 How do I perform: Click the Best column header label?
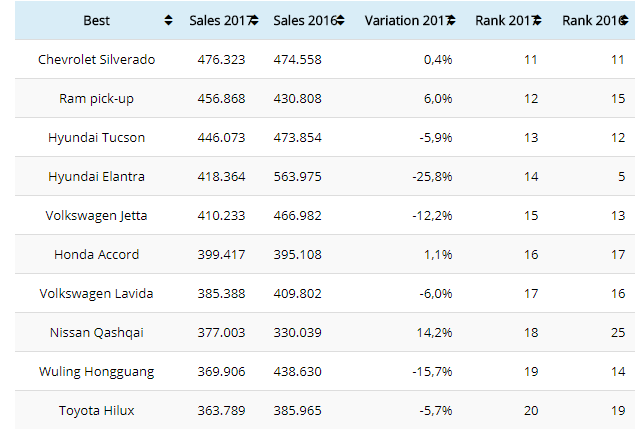tap(97, 21)
